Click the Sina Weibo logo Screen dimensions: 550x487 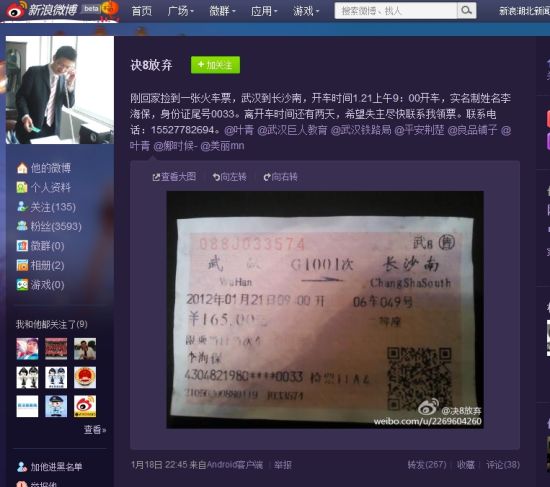click(x=42, y=10)
